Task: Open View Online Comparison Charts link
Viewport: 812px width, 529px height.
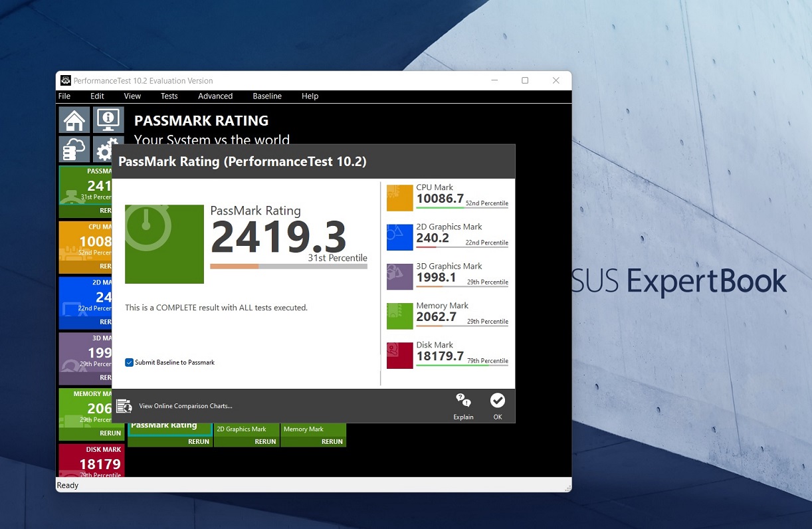Action: pos(185,406)
